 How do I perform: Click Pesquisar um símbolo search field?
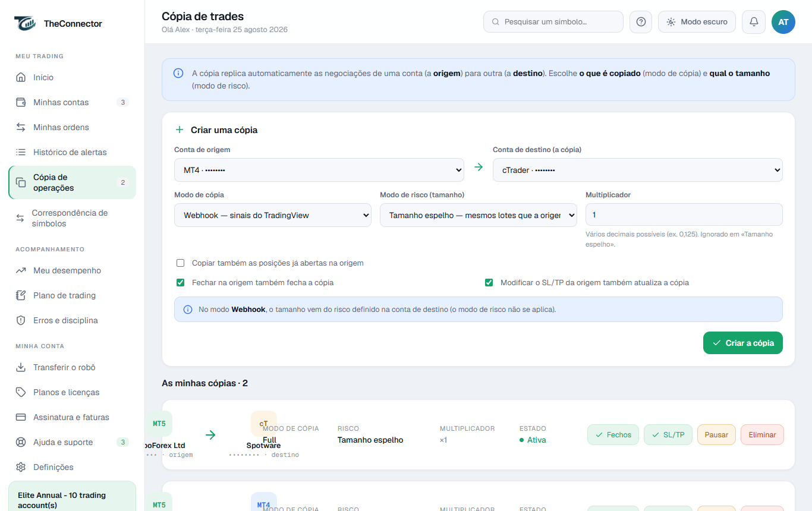(553, 22)
